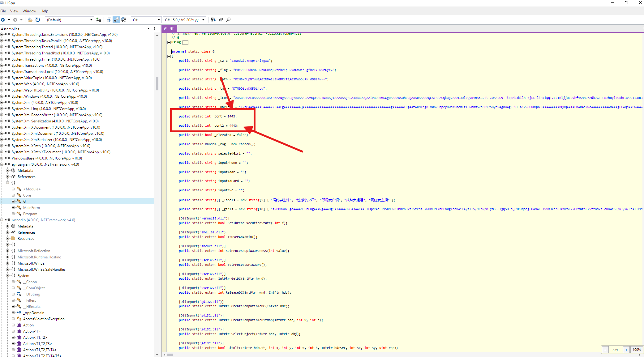Expand the collapsed using block

(169, 43)
